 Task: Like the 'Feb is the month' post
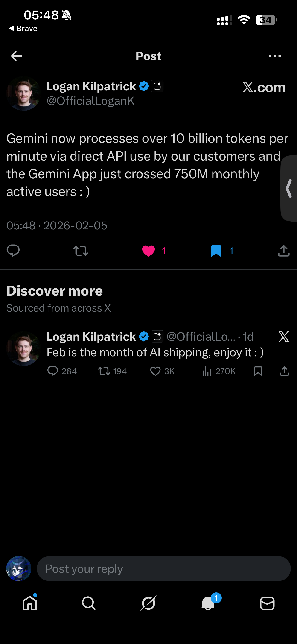coord(155,371)
